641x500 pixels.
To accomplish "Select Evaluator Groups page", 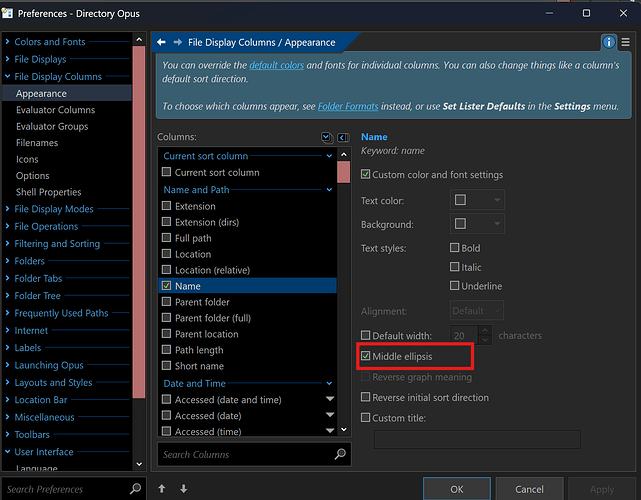I will point(52,126).
